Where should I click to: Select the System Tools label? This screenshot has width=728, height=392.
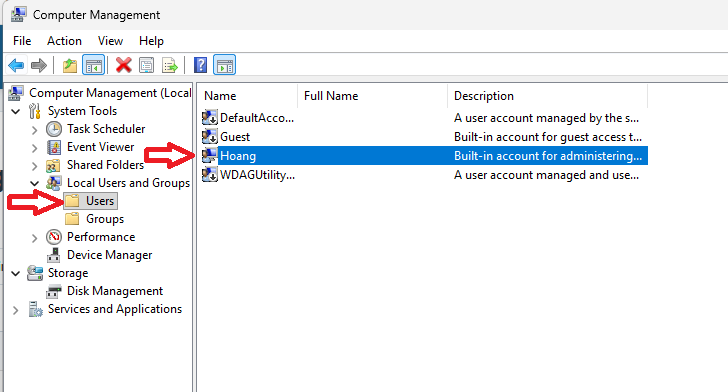pyautogui.click(x=82, y=111)
